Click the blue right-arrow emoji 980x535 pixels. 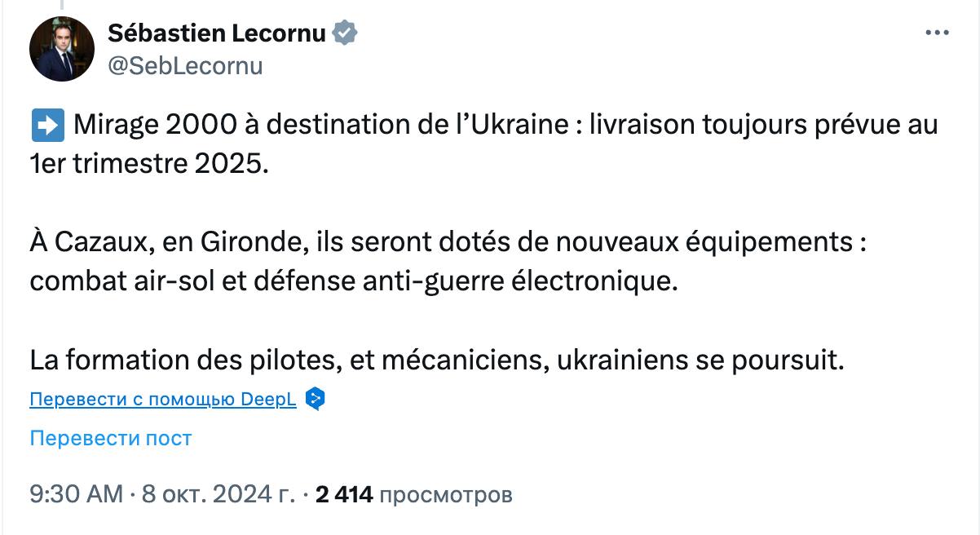coord(47,126)
